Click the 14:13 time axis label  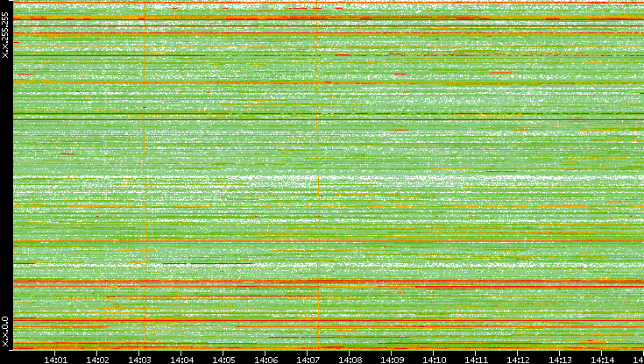(x=560, y=360)
